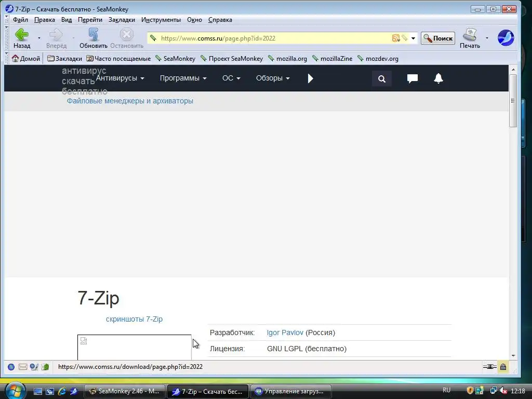The height and width of the screenshot is (399, 532).
Task: Open the Справка menu
Action: pyautogui.click(x=220, y=20)
